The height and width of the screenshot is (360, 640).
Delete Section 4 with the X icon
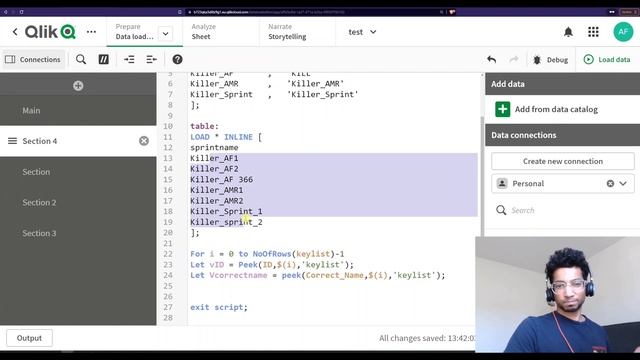[x=144, y=141]
